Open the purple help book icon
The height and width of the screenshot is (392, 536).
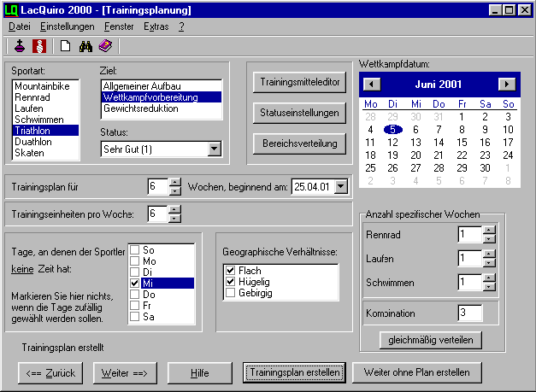pos(104,46)
